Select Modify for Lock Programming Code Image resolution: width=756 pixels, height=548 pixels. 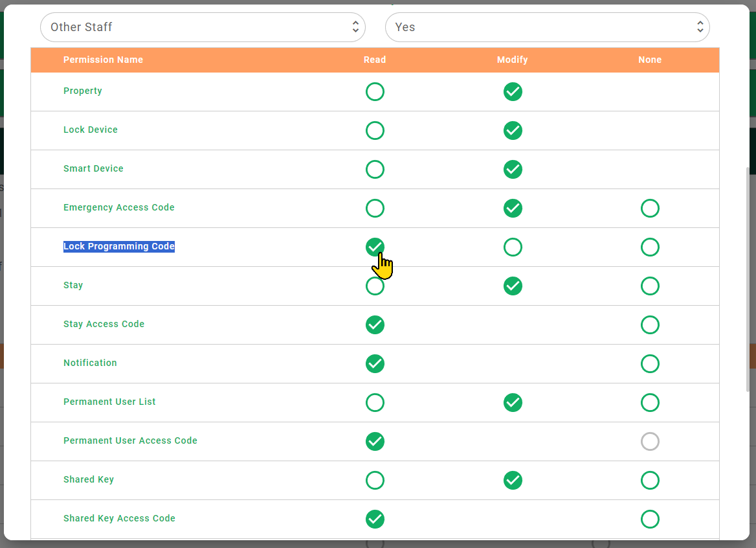(513, 247)
